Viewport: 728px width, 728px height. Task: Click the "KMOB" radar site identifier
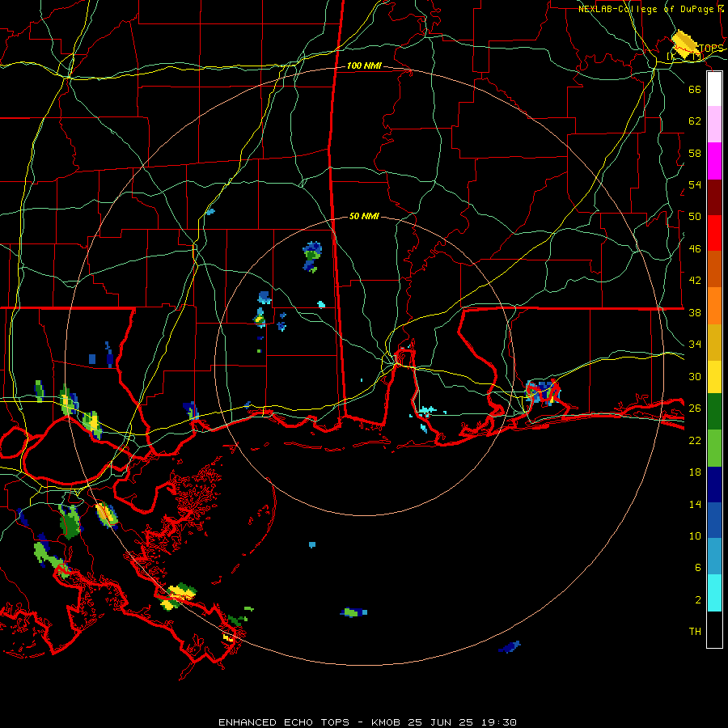coord(387,722)
